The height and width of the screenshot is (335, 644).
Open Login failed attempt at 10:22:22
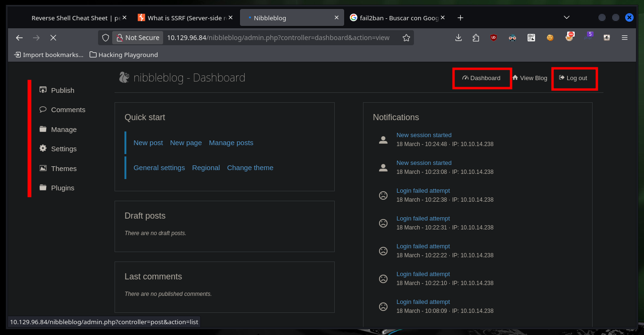(423, 246)
